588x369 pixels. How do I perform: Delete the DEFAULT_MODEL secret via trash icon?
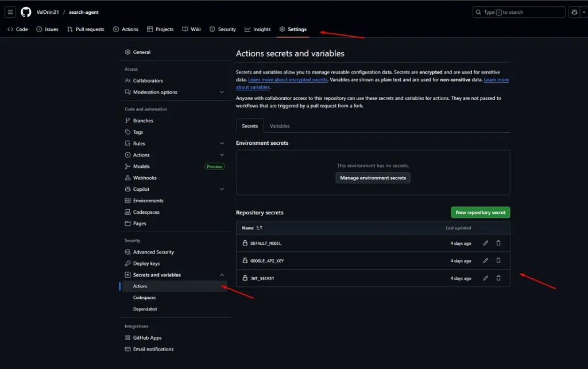point(498,243)
